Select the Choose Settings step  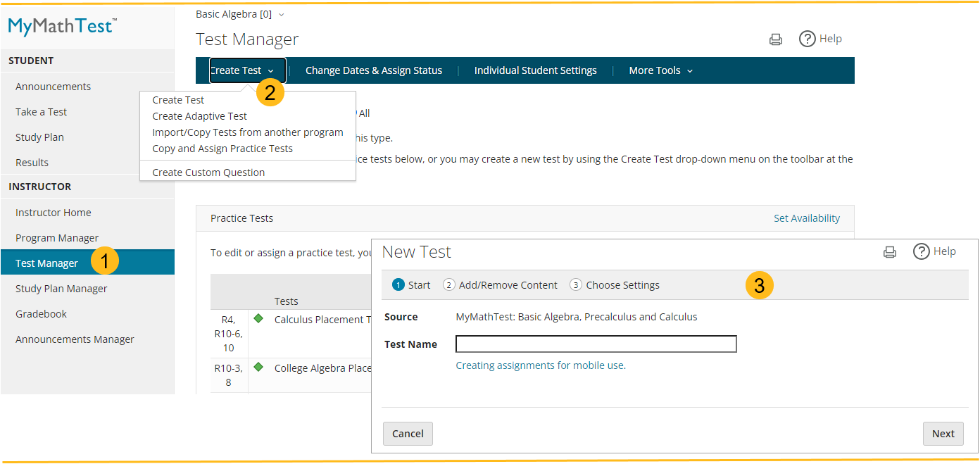tap(615, 285)
